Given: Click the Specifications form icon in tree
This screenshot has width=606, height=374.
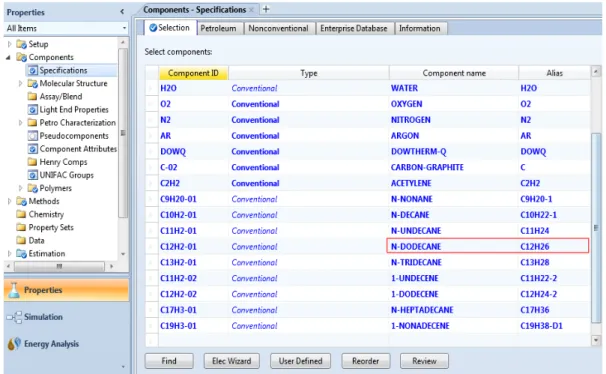Looking at the screenshot, I should [x=33, y=70].
